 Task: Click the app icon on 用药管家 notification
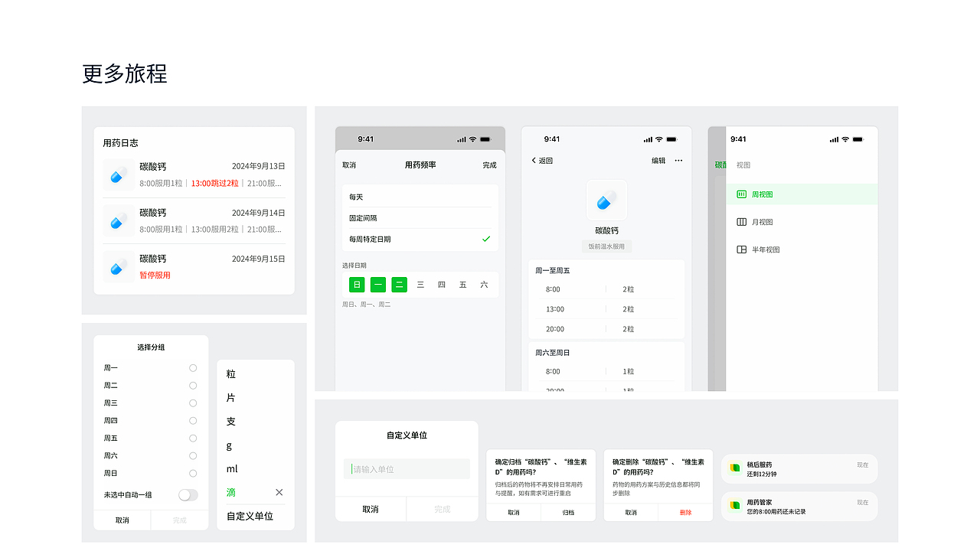[735, 505]
